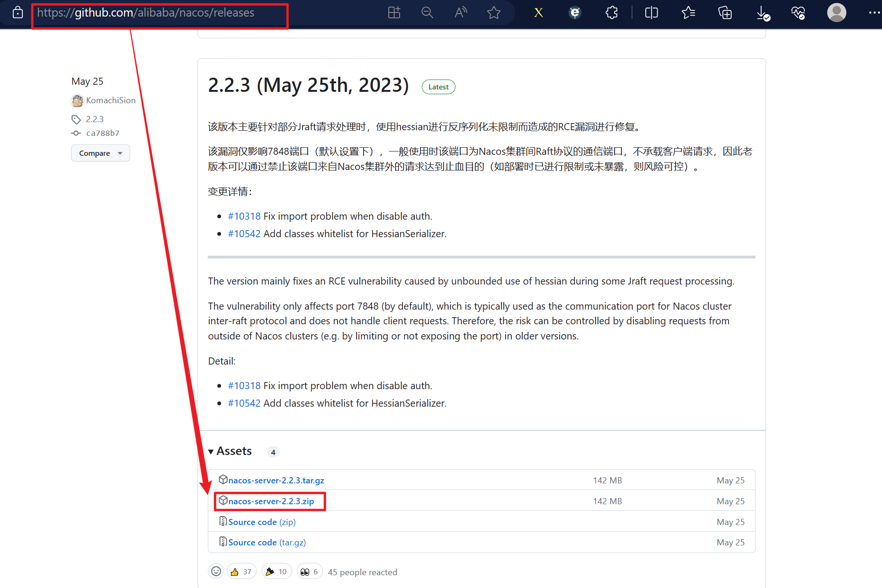Viewport: 882px width, 588px height.
Task: Download Source code (zip)
Action: [x=262, y=522]
